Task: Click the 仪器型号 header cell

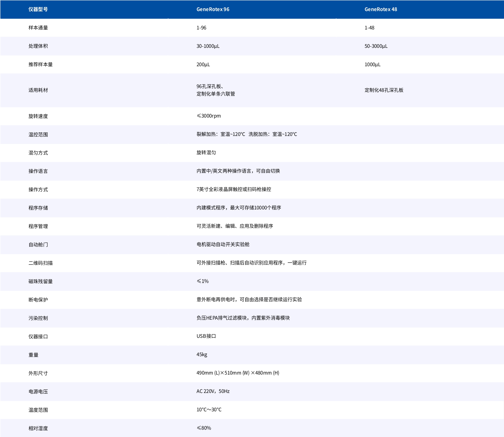Action: [x=38, y=9]
